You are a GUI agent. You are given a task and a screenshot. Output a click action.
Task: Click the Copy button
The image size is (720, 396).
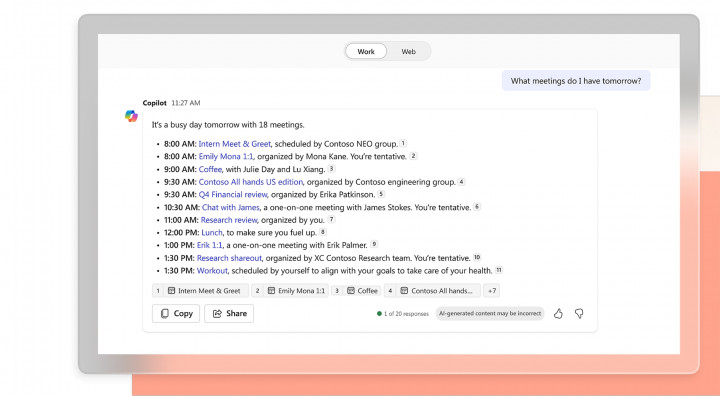[176, 313]
